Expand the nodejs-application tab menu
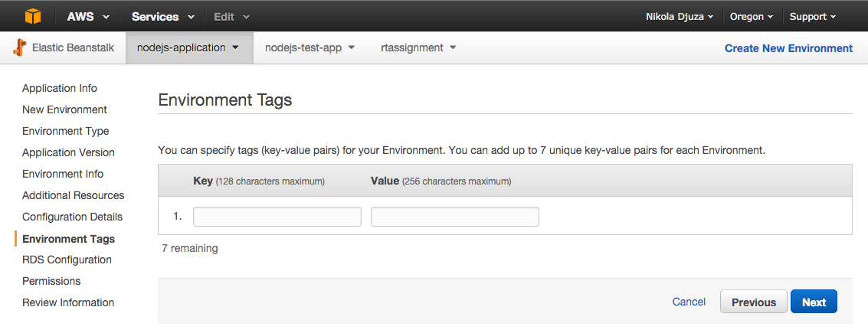This screenshot has height=330, width=868. tap(234, 47)
